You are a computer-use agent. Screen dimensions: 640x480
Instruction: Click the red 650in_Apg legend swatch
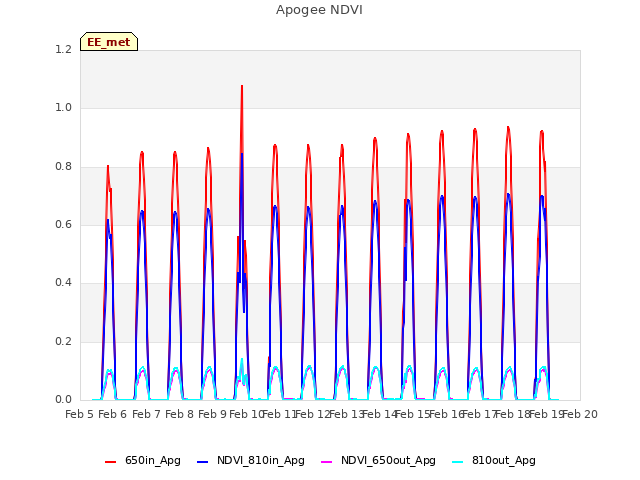pyautogui.click(x=110, y=462)
